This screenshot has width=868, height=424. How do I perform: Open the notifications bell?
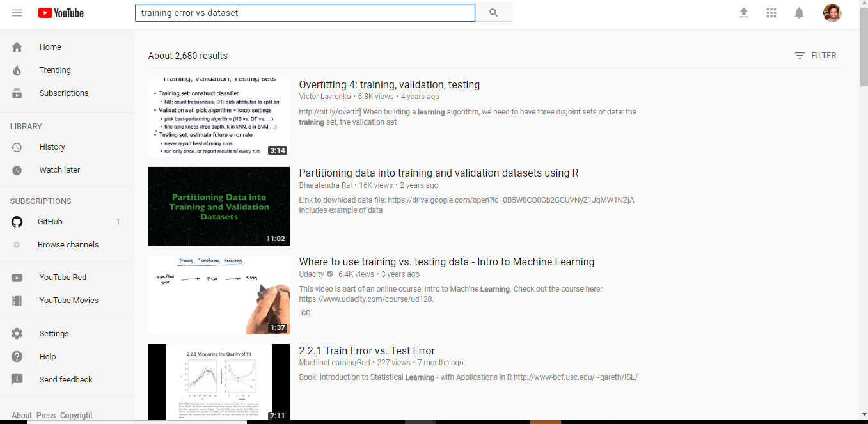pyautogui.click(x=799, y=13)
